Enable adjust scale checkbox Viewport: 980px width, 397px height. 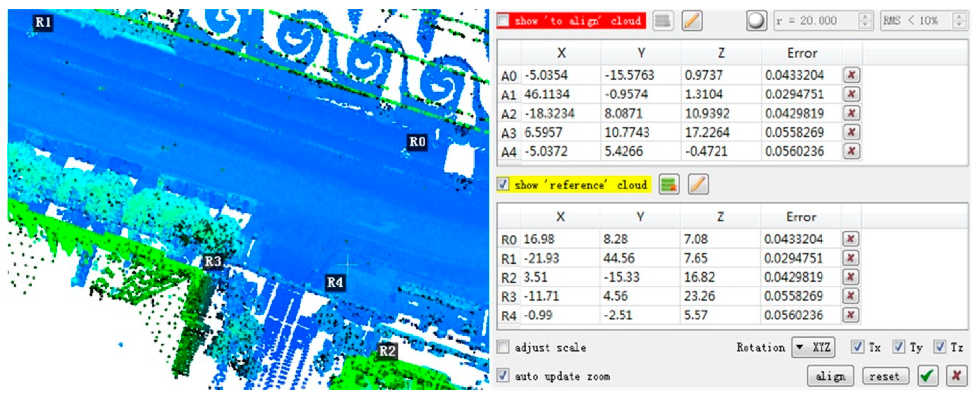click(x=503, y=347)
